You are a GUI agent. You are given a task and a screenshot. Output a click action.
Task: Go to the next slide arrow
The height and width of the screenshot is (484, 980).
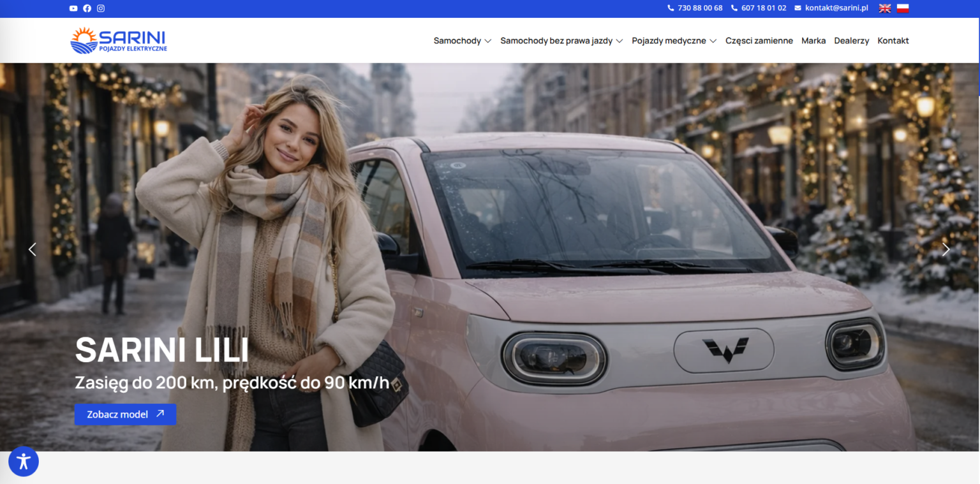coord(946,249)
